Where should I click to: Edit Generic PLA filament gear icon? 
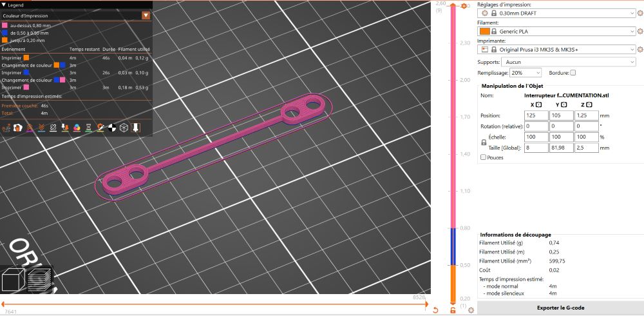(639, 31)
